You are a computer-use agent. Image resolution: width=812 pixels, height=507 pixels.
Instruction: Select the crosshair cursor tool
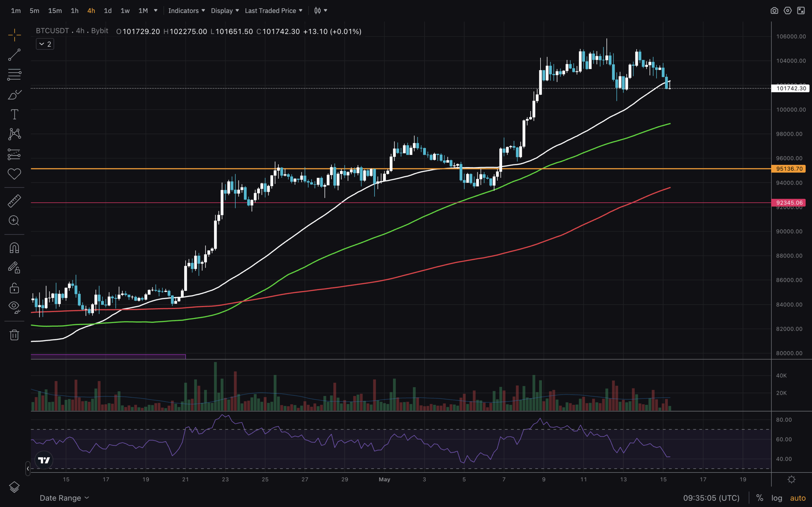(x=14, y=35)
